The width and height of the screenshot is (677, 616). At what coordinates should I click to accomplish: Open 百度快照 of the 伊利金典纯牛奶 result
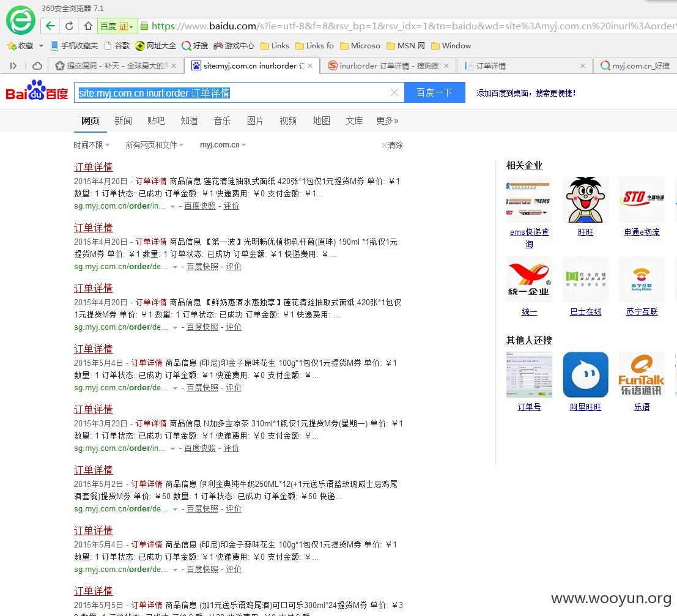(x=202, y=509)
